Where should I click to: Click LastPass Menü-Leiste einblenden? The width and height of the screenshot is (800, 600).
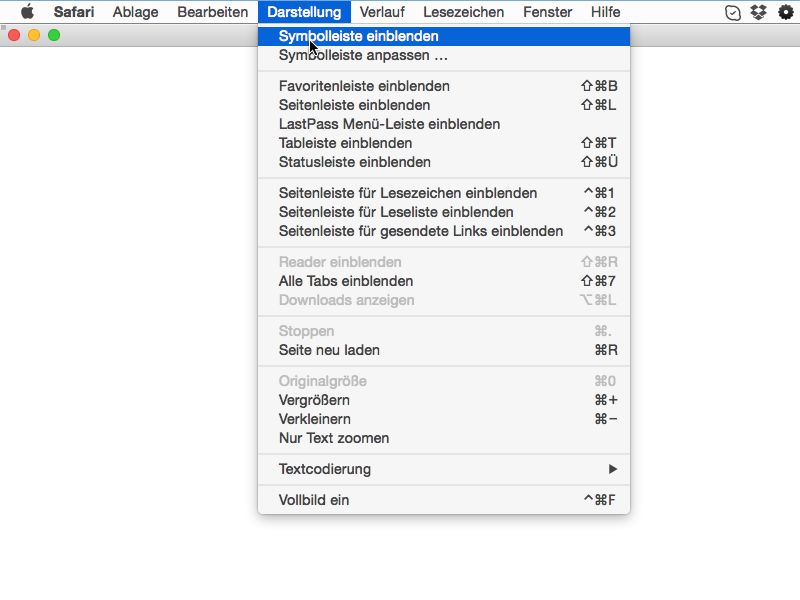click(444, 124)
